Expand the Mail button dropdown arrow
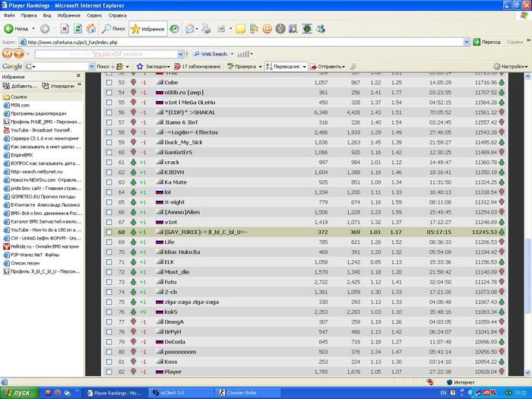Viewport: 532px width, 399px height. pyautogui.click(x=197, y=29)
